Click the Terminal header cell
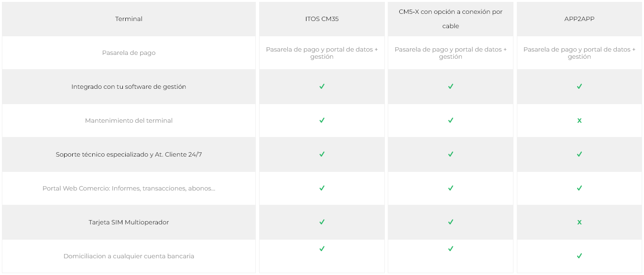Screen dimensions: 644x275 tap(129, 19)
